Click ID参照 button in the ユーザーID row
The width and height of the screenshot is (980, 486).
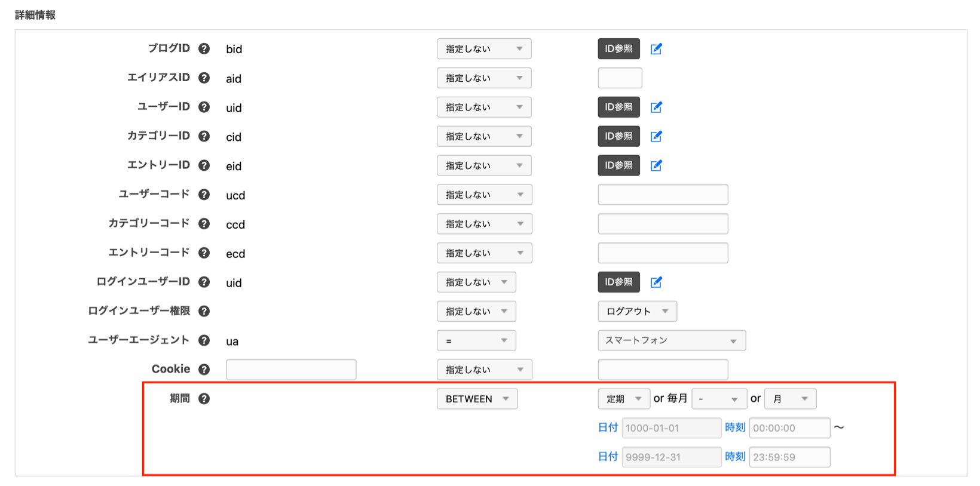click(x=618, y=107)
